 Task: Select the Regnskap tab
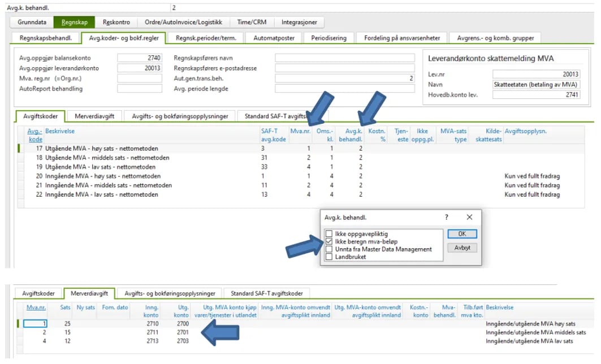point(75,22)
